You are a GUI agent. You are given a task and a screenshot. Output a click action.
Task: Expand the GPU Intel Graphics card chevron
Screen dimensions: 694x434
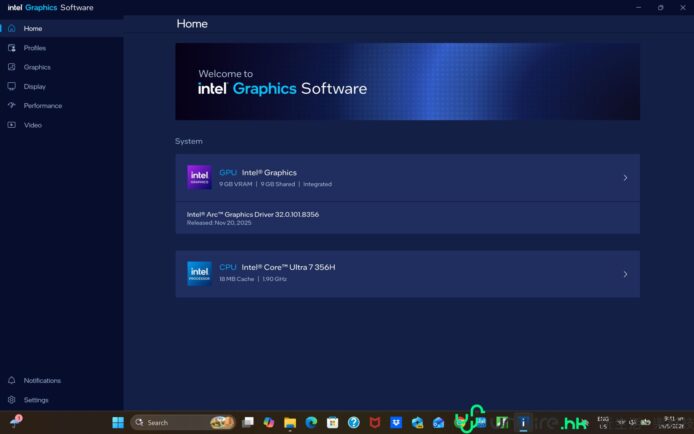(625, 178)
